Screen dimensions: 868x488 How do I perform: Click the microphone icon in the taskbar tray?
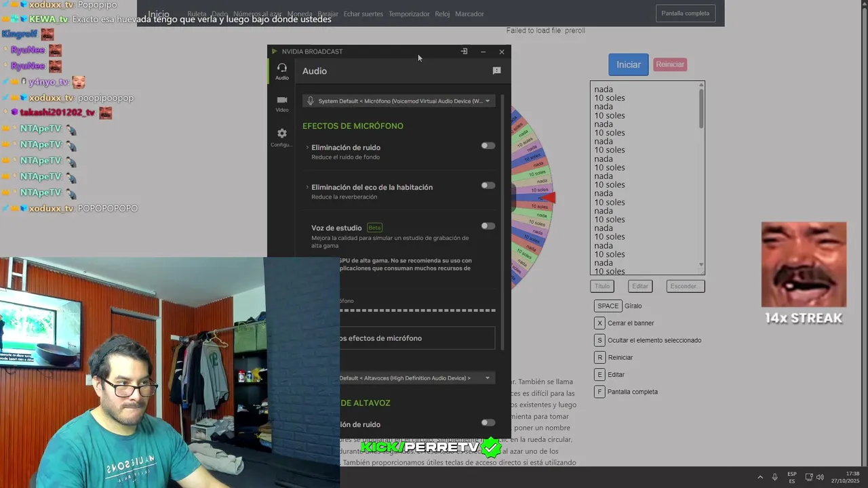tap(774, 477)
